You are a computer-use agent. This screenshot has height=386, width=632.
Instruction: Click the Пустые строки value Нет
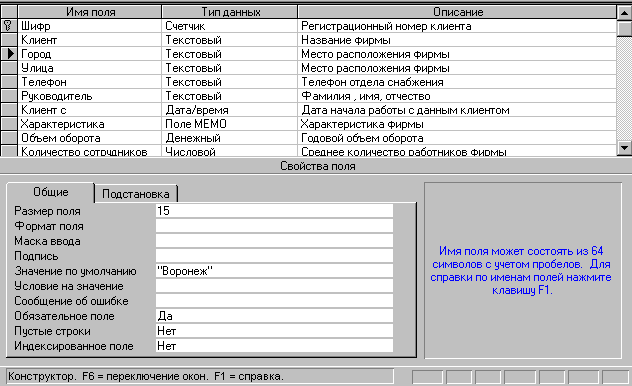click(274, 331)
